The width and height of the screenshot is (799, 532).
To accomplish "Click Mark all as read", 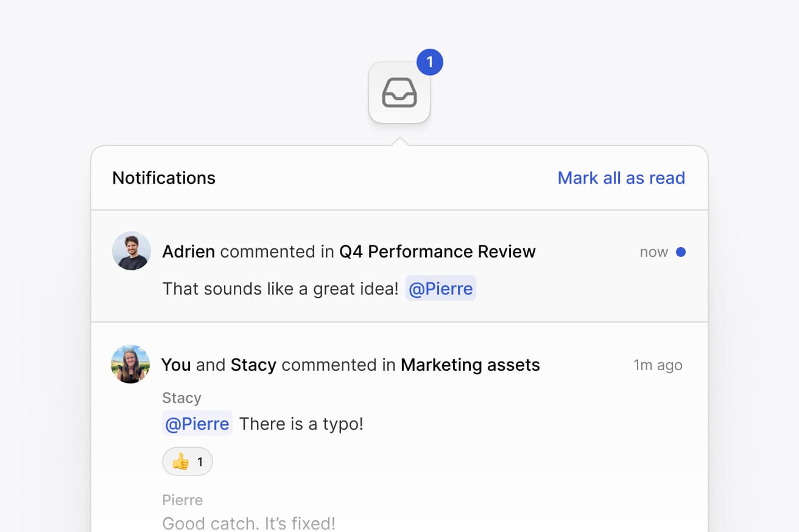I will 621,178.
